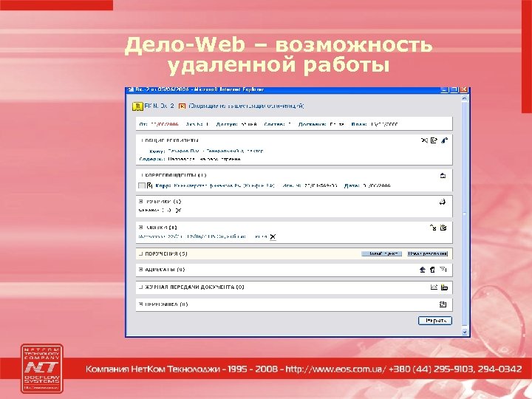Click the red icon beside the incoming documents group
532x399 pixels.
[182, 106]
